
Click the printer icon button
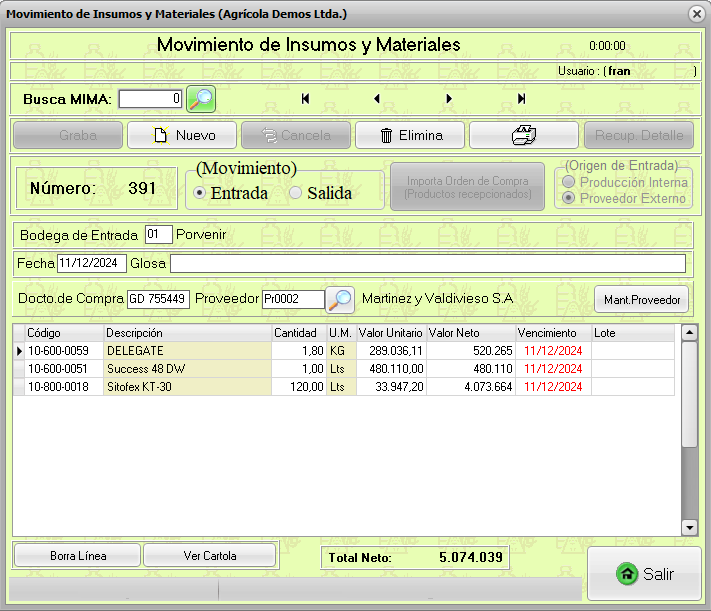[524, 135]
